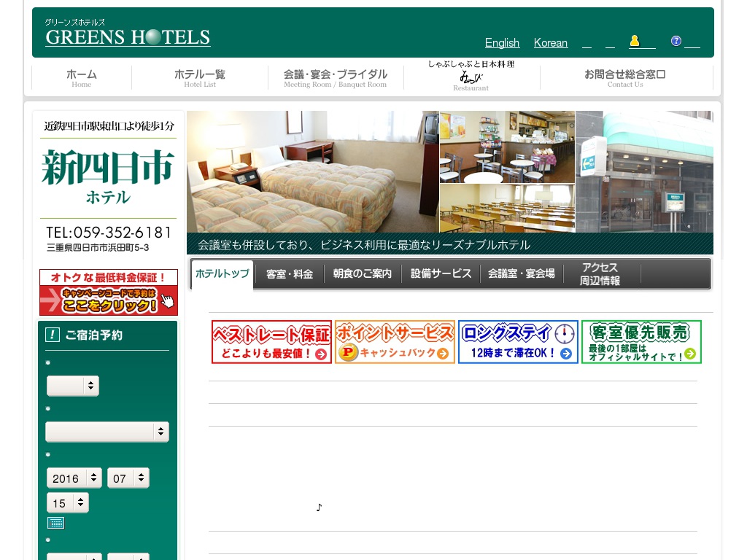Open the day dropdown showing 15
Viewport: 747px width, 560px height.
pyautogui.click(x=68, y=503)
